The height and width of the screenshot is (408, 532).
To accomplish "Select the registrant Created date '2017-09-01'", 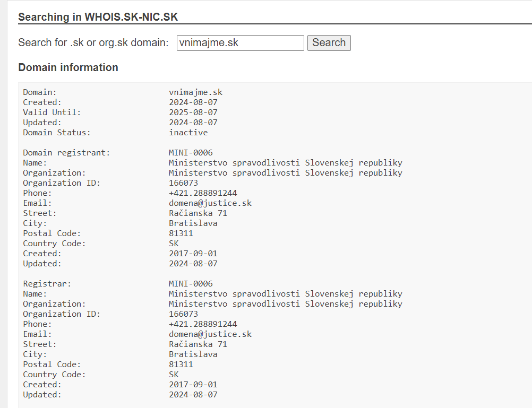I will click(x=193, y=254).
